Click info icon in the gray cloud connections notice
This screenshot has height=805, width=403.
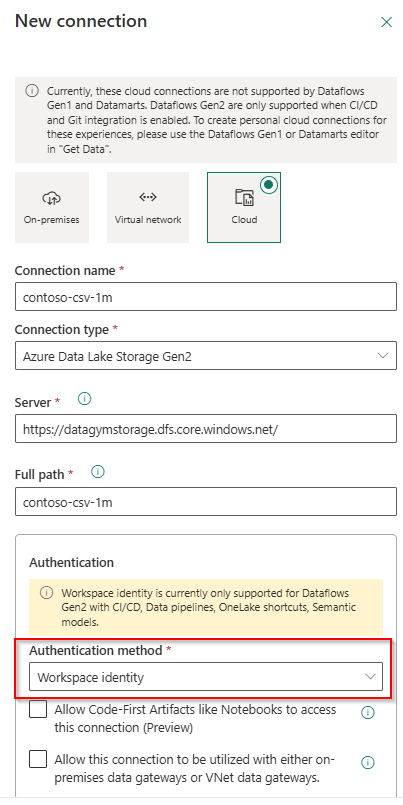(32, 91)
